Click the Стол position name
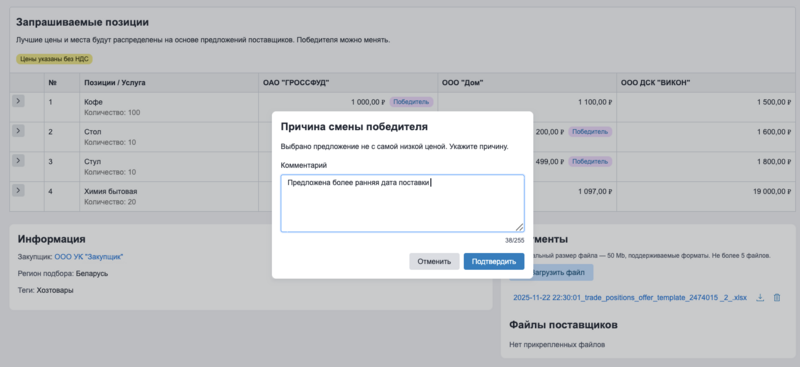 tap(93, 132)
